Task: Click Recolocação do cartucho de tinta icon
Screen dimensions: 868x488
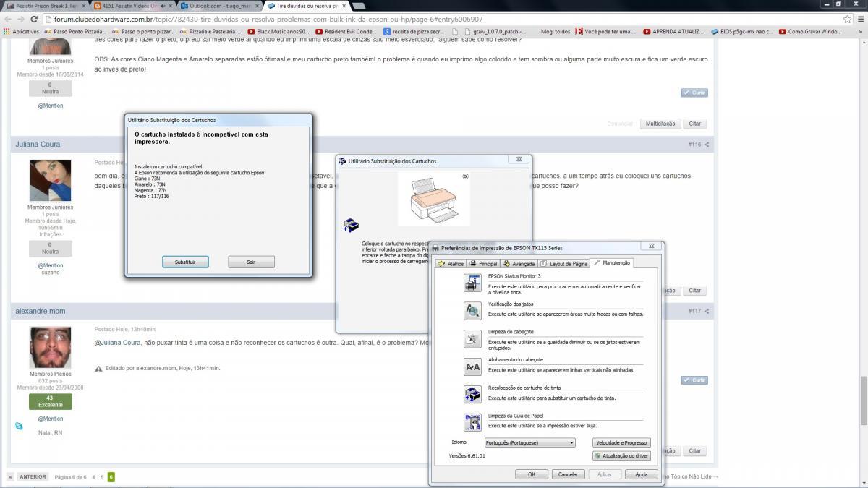Action: (x=472, y=394)
